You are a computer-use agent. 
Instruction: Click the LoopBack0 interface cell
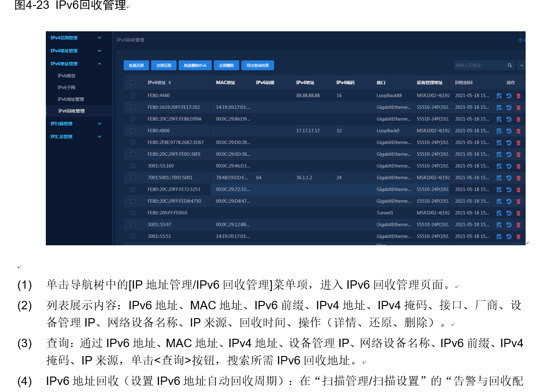click(388, 130)
